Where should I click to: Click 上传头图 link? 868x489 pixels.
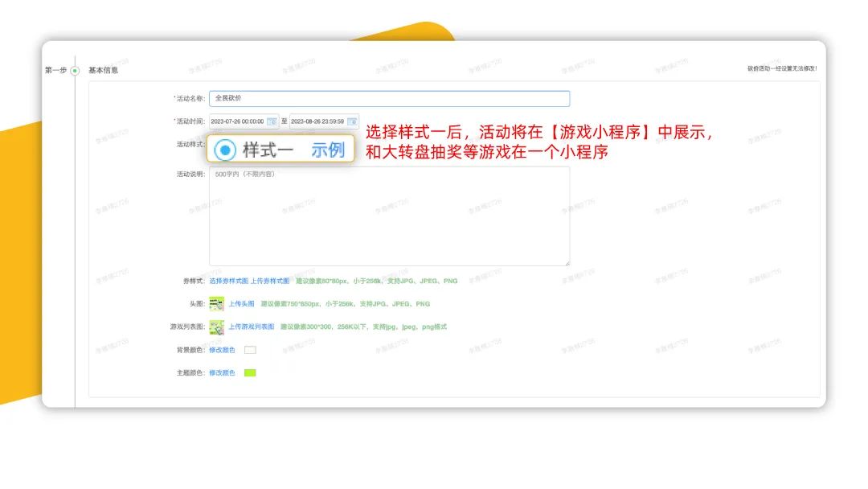click(x=241, y=304)
